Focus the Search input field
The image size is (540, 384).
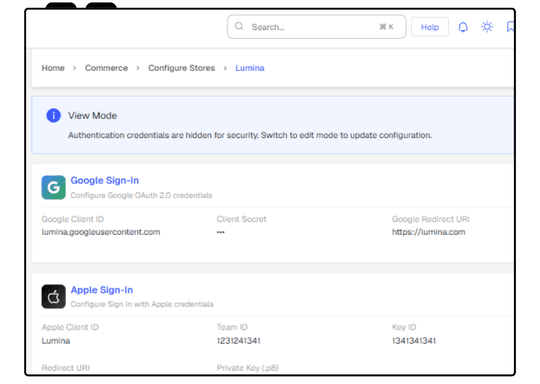pyautogui.click(x=316, y=27)
